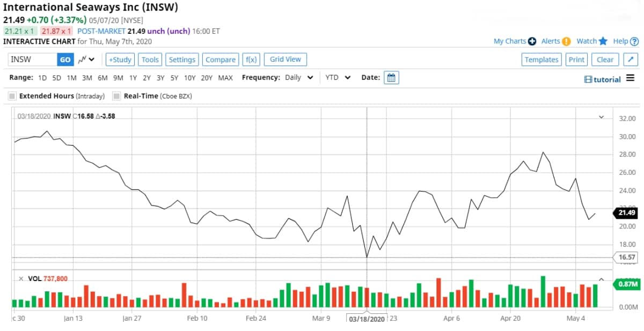This screenshot has width=644, height=331.
Task: Click the tutorial film icon link
Action: (602, 79)
